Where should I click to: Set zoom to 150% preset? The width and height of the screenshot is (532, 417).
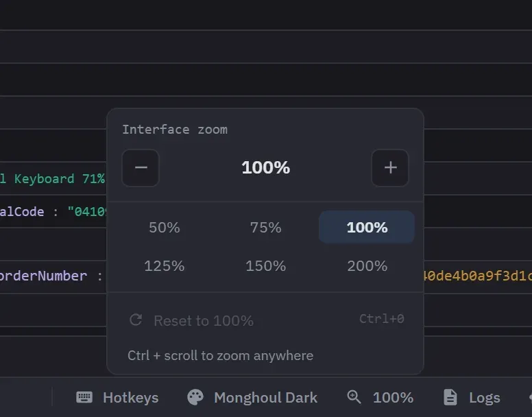[x=265, y=266]
